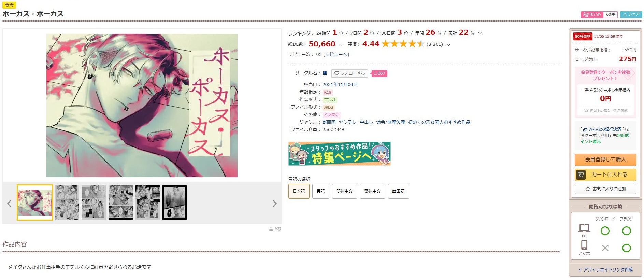Show next thumbnails with right arrow
This screenshot has width=644, height=278.
click(275, 204)
